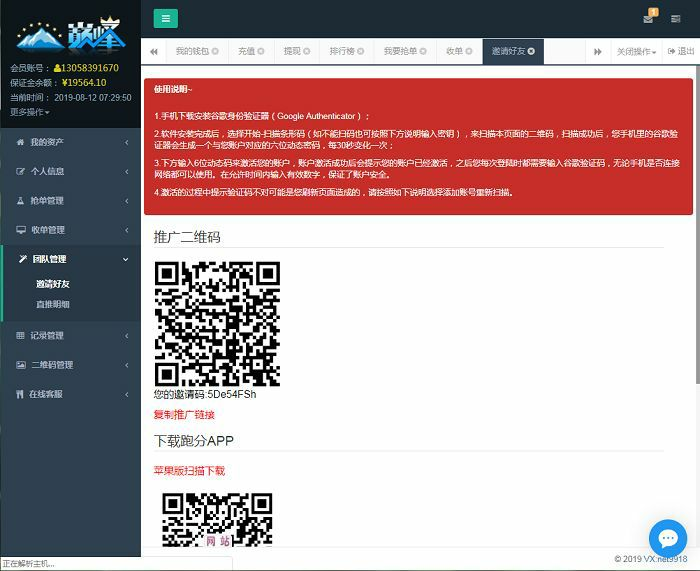Open the 更多操作 dropdown
Screen dimensions: 700x571
(29, 112)
